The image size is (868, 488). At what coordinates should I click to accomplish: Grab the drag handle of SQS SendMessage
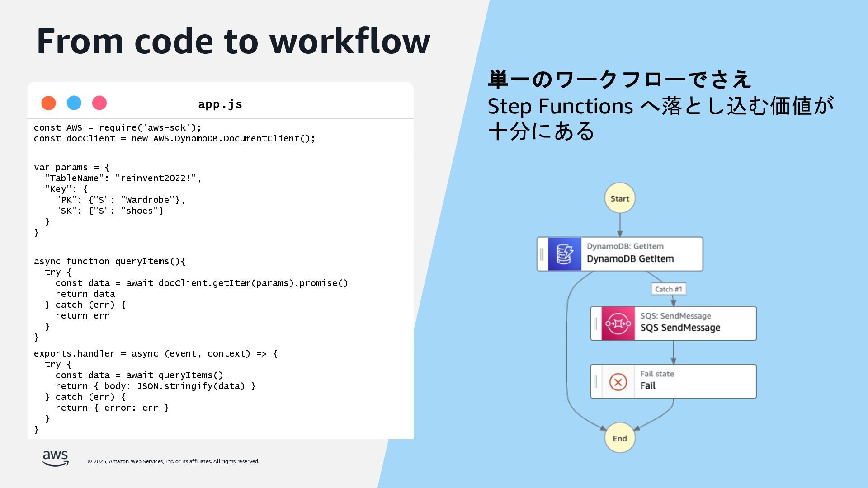pos(595,324)
